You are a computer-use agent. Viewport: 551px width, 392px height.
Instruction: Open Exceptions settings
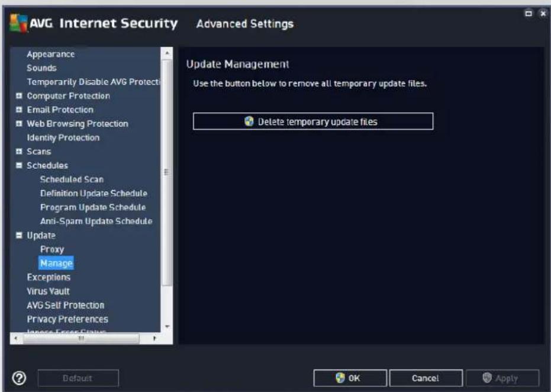49,277
